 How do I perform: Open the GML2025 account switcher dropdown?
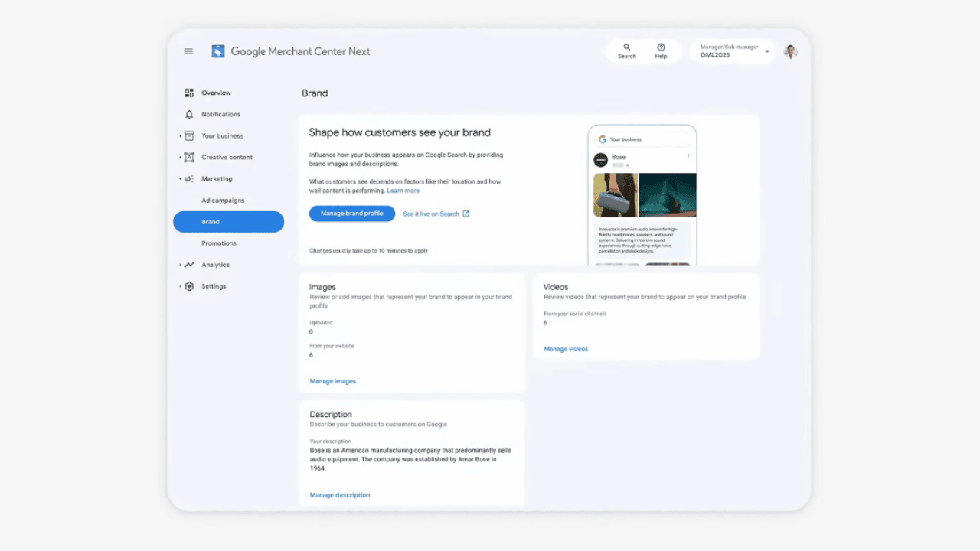tap(733, 51)
